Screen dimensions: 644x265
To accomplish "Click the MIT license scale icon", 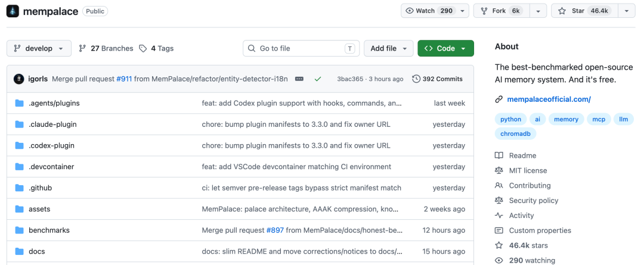I will click(499, 170).
